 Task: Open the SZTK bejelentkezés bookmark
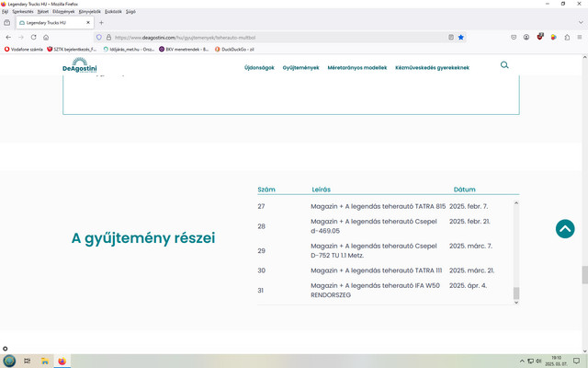[x=72, y=49]
